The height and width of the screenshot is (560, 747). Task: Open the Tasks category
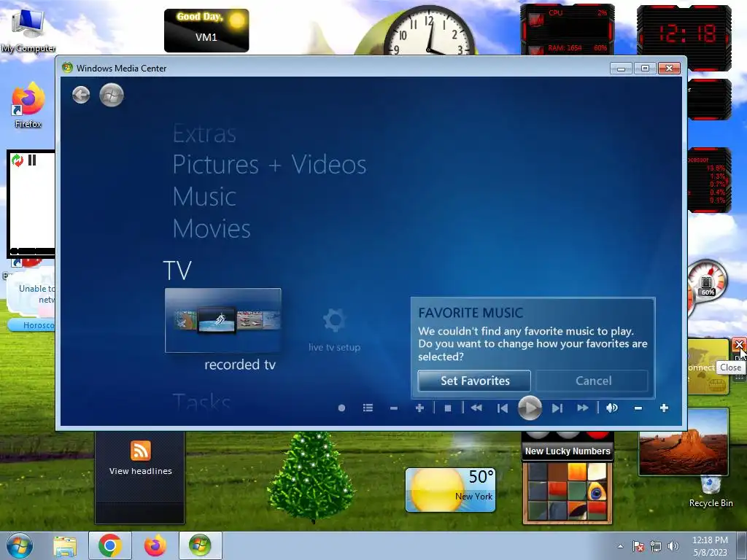(x=201, y=402)
